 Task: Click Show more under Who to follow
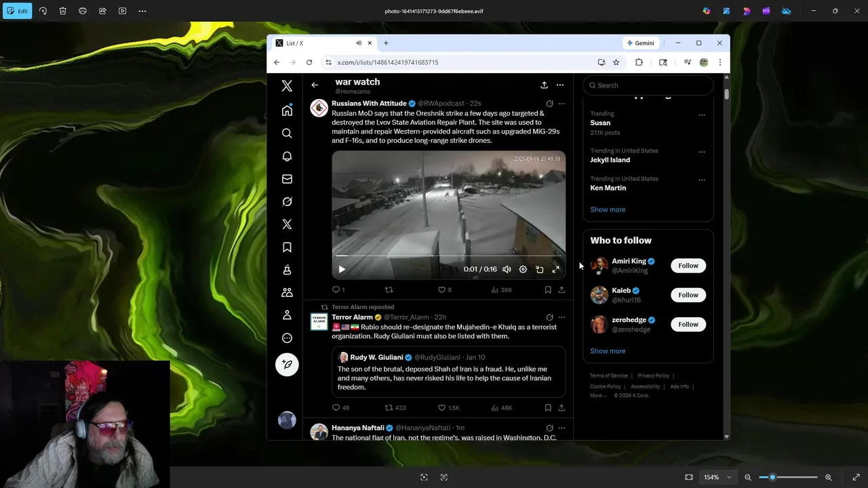point(608,351)
